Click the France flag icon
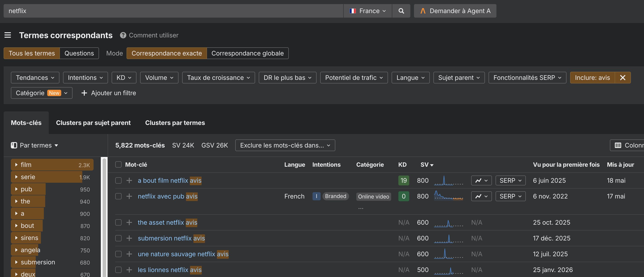Screen dimensions: 644x277 point(353,11)
